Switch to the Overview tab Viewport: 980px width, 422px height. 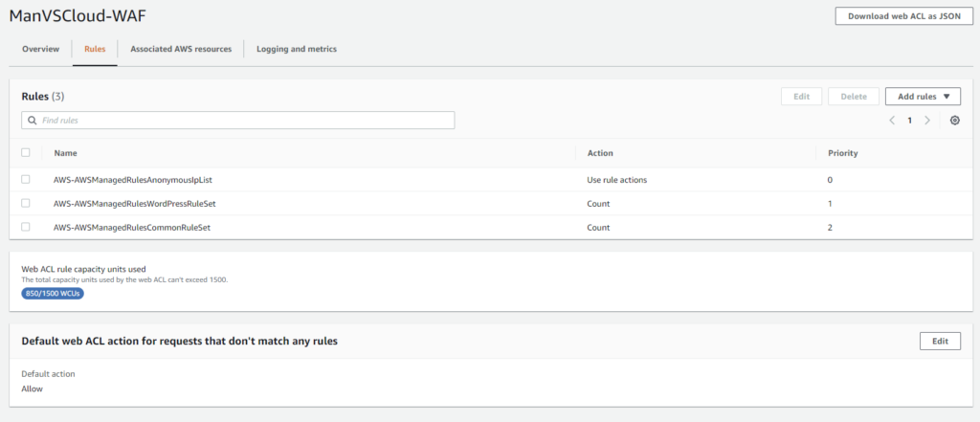(x=41, y=49)
